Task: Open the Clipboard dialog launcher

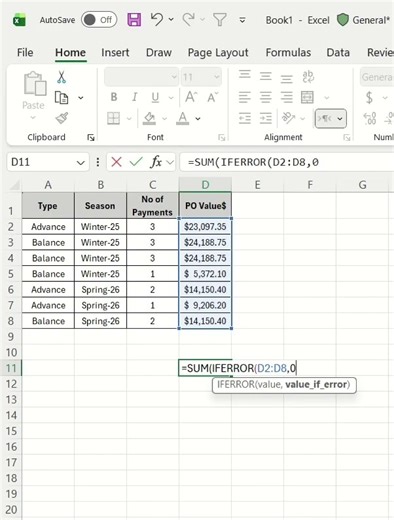Action: pyautogui.click(x=91, y=137)
